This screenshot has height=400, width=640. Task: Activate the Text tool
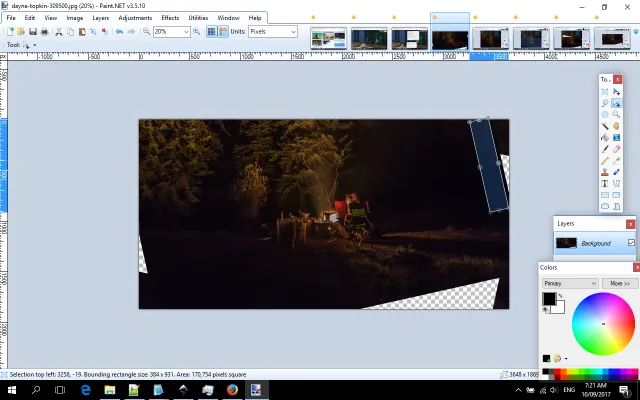(605, 183)
